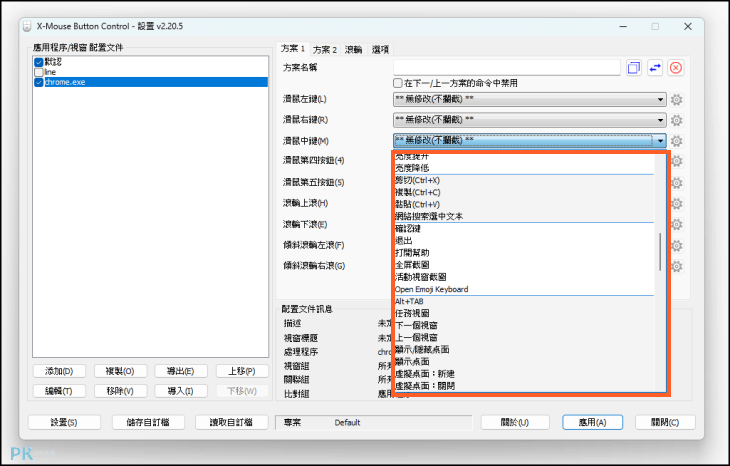The height and width of the screenshot is (466, 730).
Task: Choose 全屏截圖 in the dropdown list
Action: pyautogui.click(x=524, y=265)
